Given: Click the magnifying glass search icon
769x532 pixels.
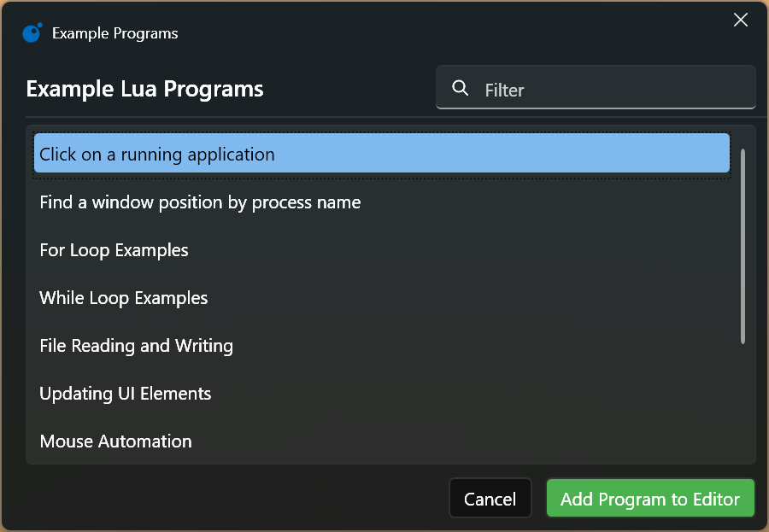Looking at the screenshot, I should (x=460, y=88).
